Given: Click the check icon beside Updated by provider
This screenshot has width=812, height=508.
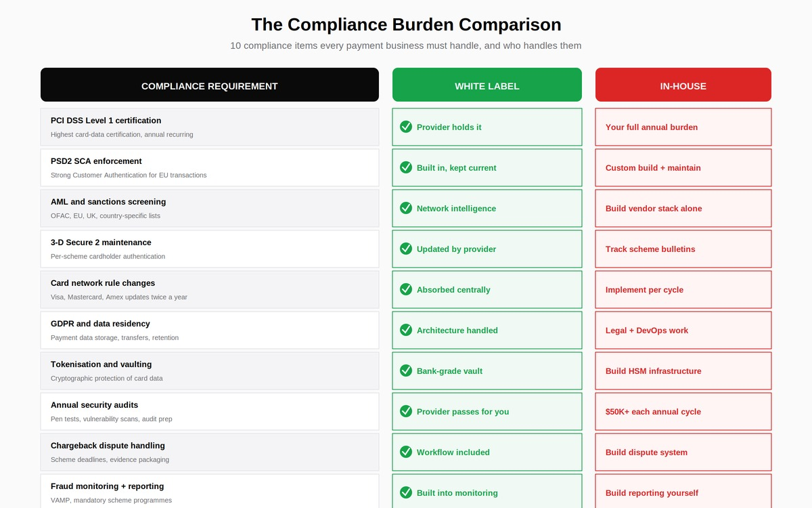Looking at the screenshot, I should point(406,249).
